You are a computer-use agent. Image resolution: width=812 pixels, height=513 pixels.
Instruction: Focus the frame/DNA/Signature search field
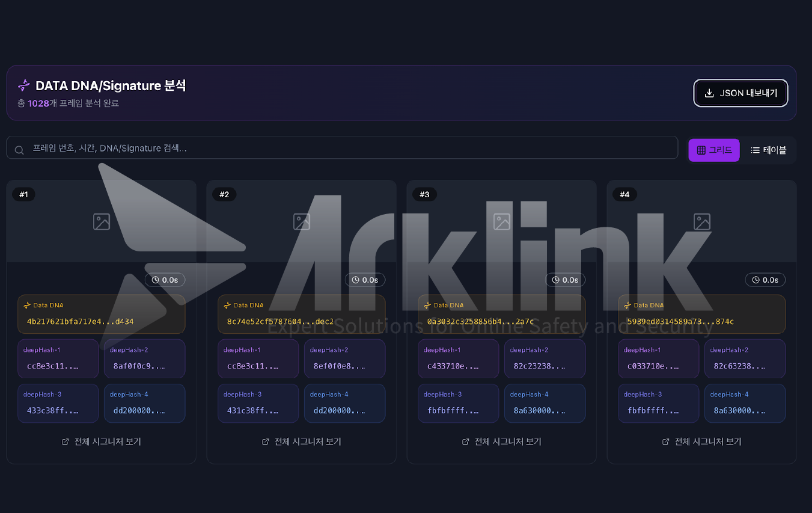tap(342, 148)
